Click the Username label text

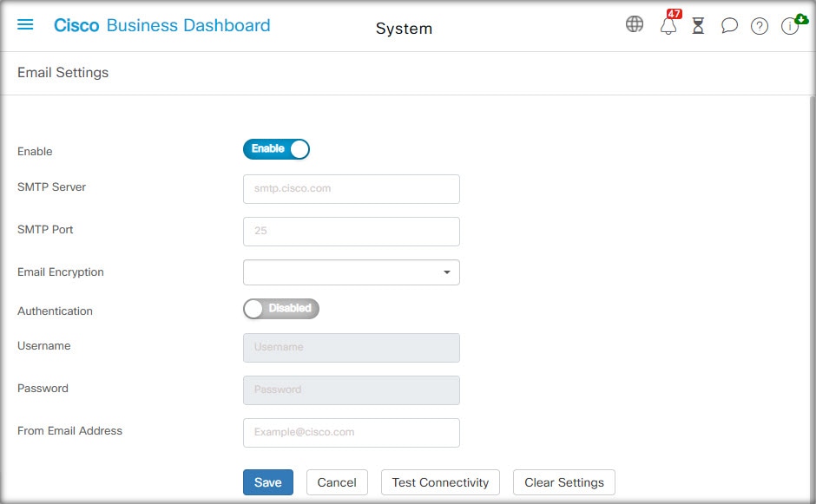[x=43, y=346]
